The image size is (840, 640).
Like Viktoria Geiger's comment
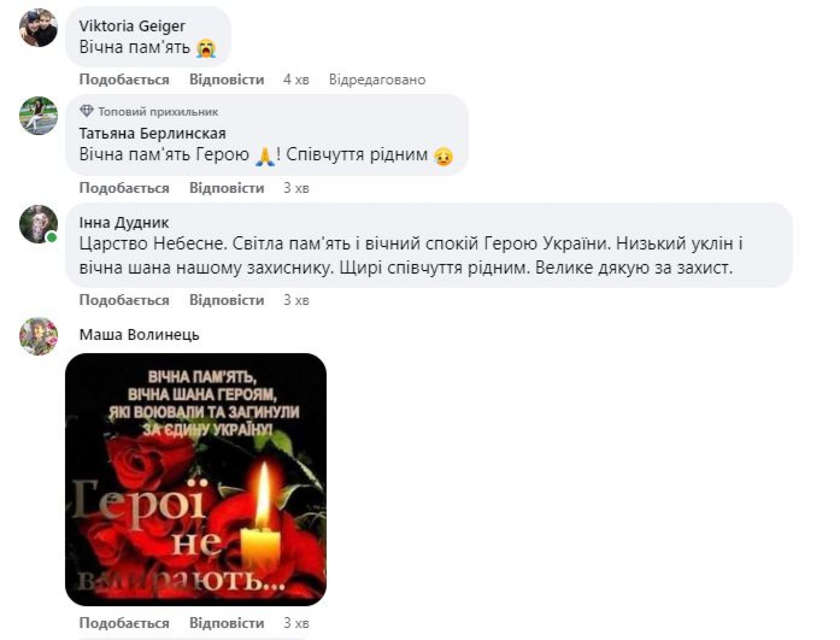(124, 80)
